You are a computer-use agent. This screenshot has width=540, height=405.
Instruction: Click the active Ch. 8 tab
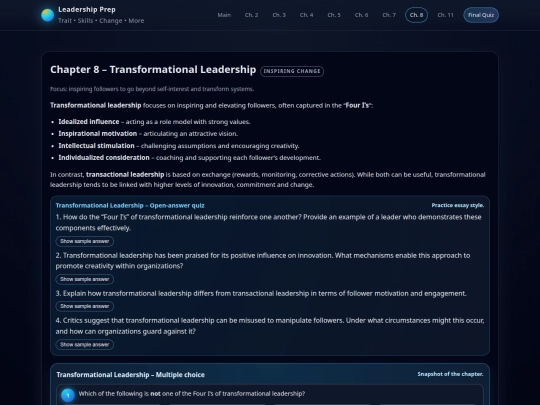pyautogui.click(x=416, y=15)
